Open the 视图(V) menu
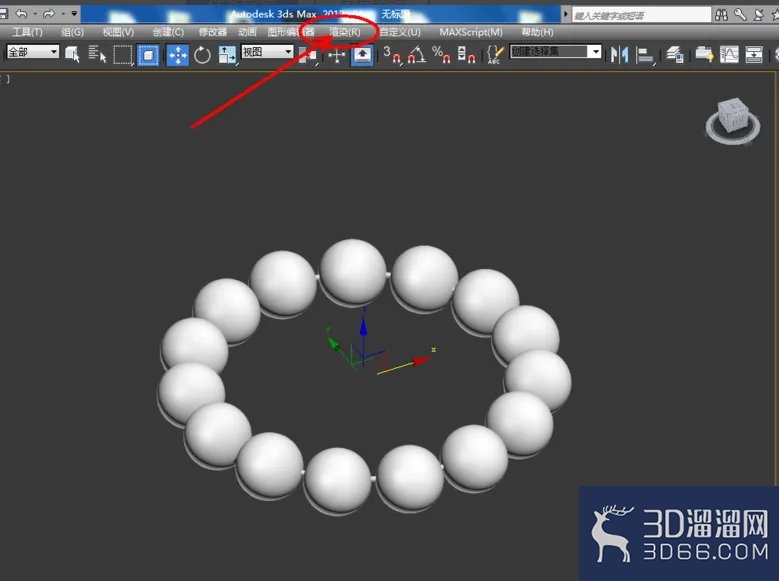 [118, 32]
